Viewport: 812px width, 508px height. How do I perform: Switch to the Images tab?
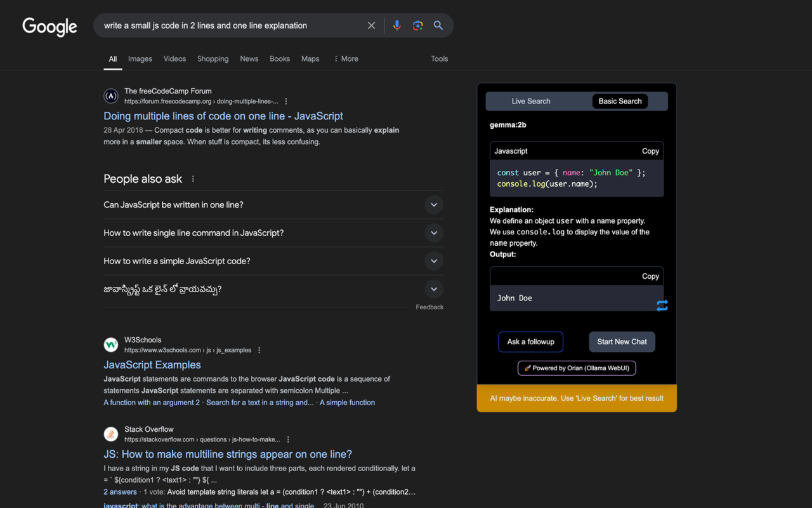point(140,58)
